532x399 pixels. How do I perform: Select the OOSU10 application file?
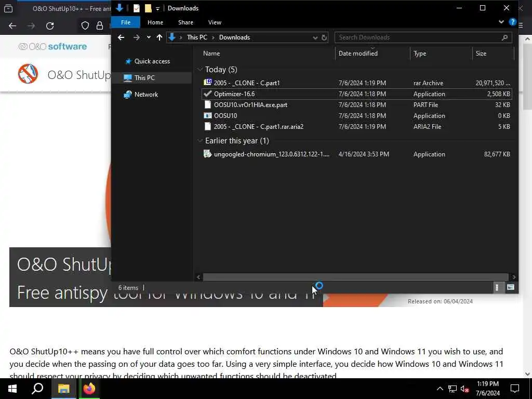(x=356, y=116)
